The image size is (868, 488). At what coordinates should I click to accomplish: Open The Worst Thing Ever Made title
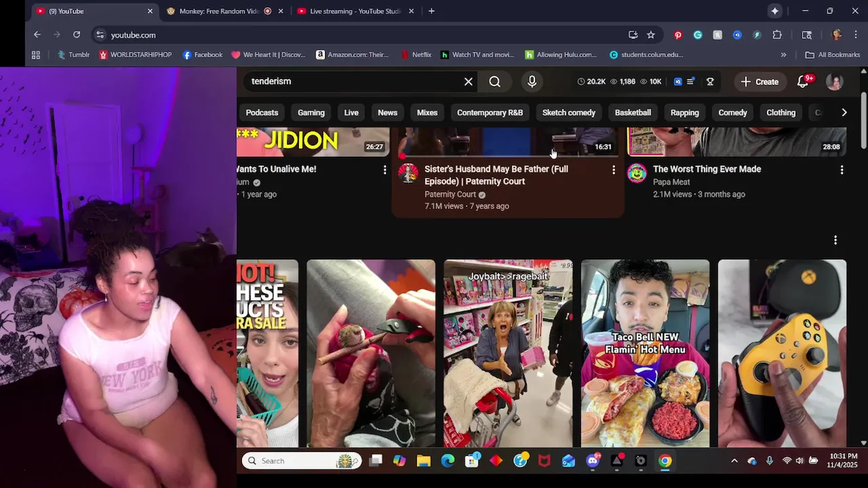click(x=707, y=169)
